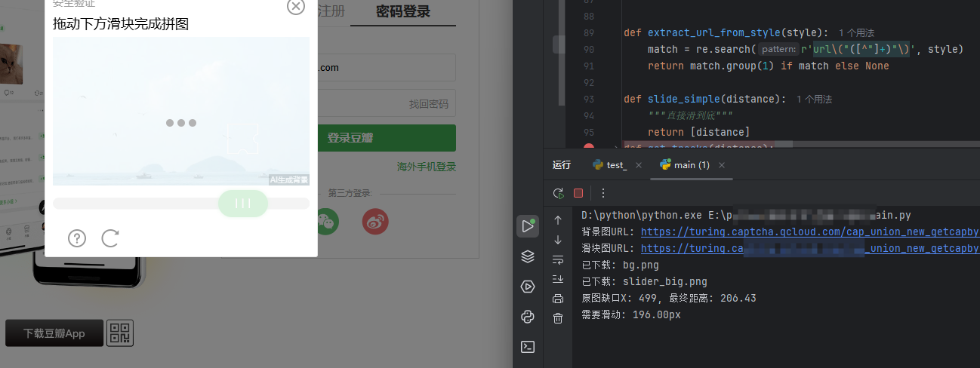Close the test_ run tab
The image size is (980, 368).
(639, 165)
